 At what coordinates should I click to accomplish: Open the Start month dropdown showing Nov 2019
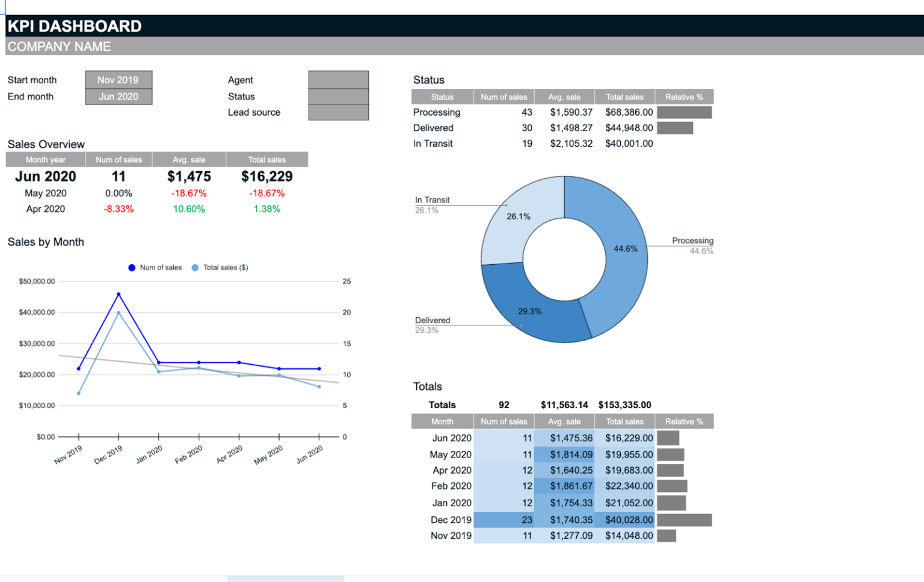[119, 79]
